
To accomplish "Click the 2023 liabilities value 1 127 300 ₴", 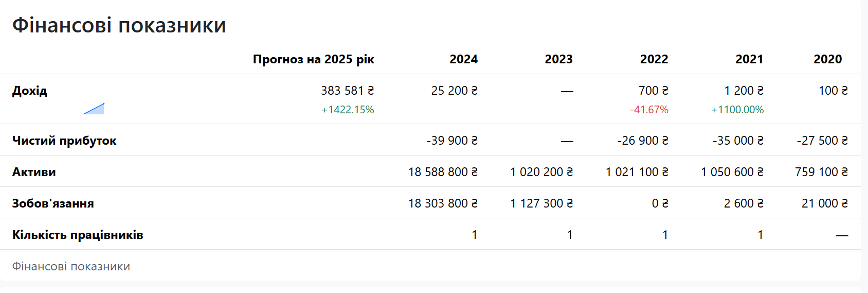I will (x=541, y=203).
